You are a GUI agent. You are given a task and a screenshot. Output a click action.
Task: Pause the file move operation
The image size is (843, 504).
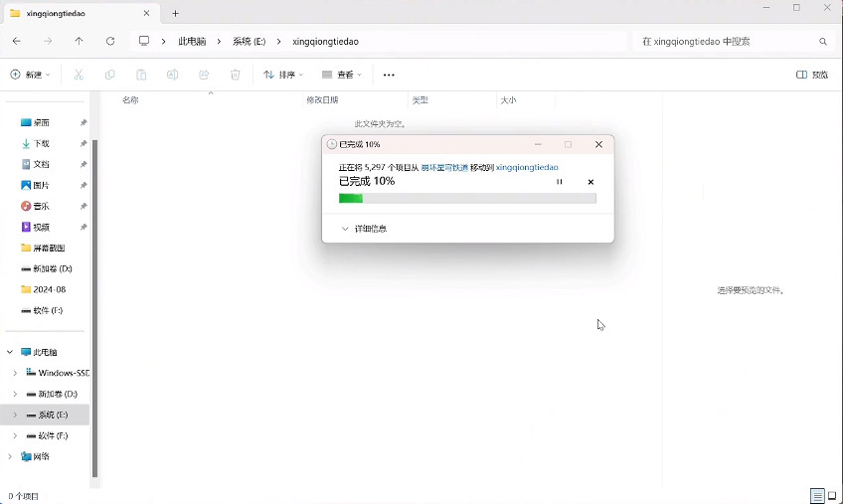(x=559, y=182)
